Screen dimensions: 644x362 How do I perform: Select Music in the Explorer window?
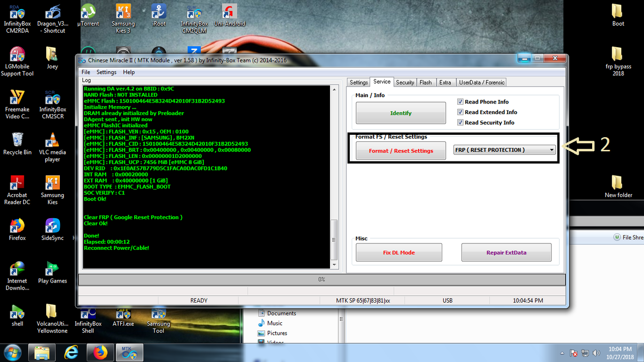270,323
